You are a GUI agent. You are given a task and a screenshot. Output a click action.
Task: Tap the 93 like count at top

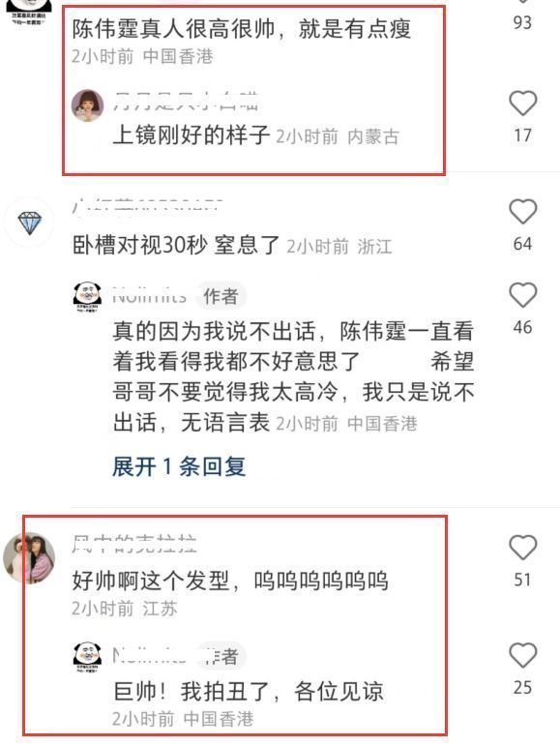click(522, 22)
